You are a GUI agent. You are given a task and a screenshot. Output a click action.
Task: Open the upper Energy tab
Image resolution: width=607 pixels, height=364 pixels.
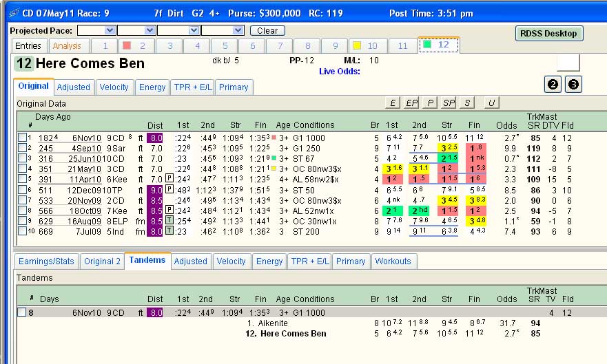click(152, 87)
